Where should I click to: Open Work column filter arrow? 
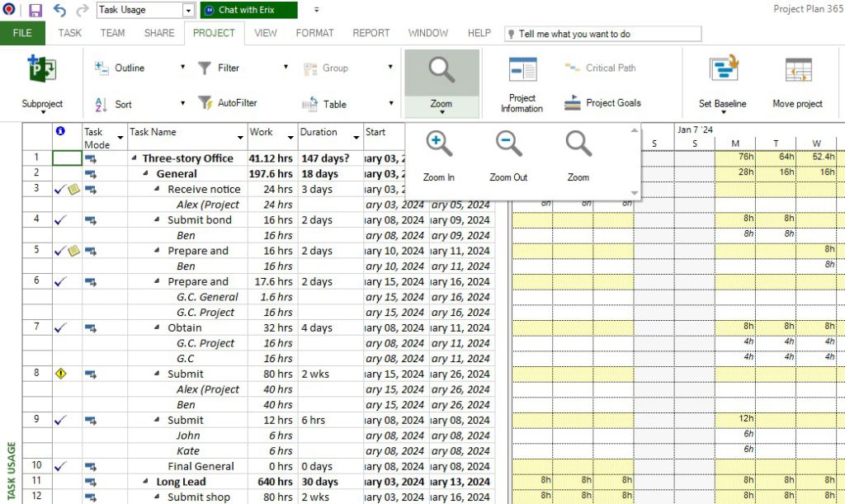pyautogui.click(x=291, y=138)
